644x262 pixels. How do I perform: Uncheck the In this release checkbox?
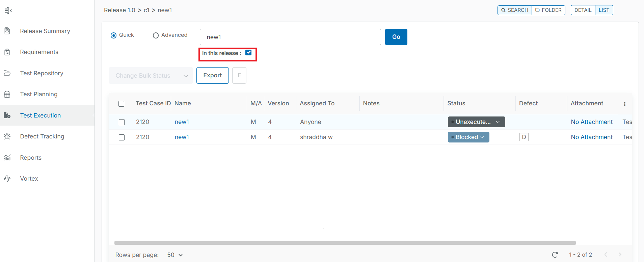pyautogui.click(x=248, y=53)
